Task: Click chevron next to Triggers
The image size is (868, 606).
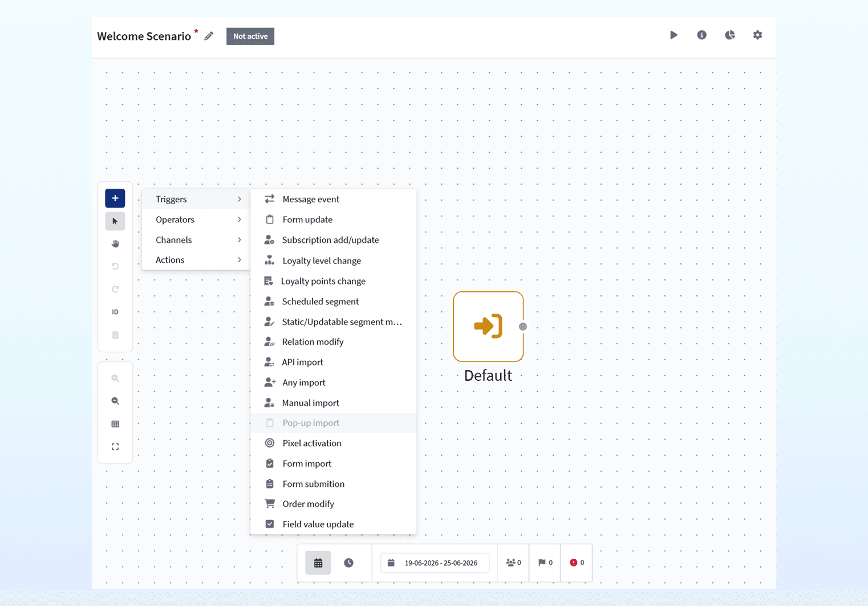Action: coord(240,199)
